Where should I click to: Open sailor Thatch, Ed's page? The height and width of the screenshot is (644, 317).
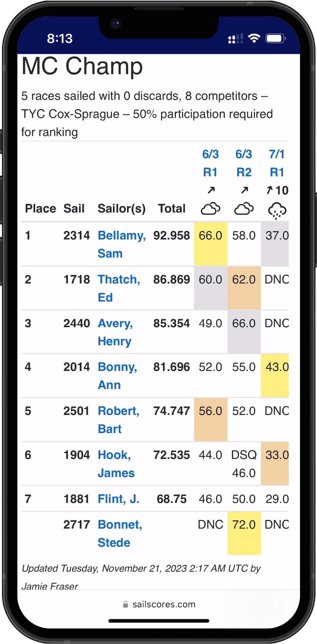(119, 288)
